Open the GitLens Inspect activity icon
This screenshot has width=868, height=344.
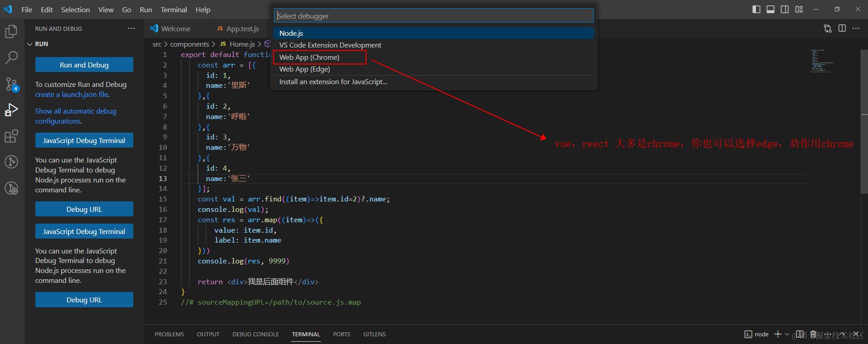point(11,188)
